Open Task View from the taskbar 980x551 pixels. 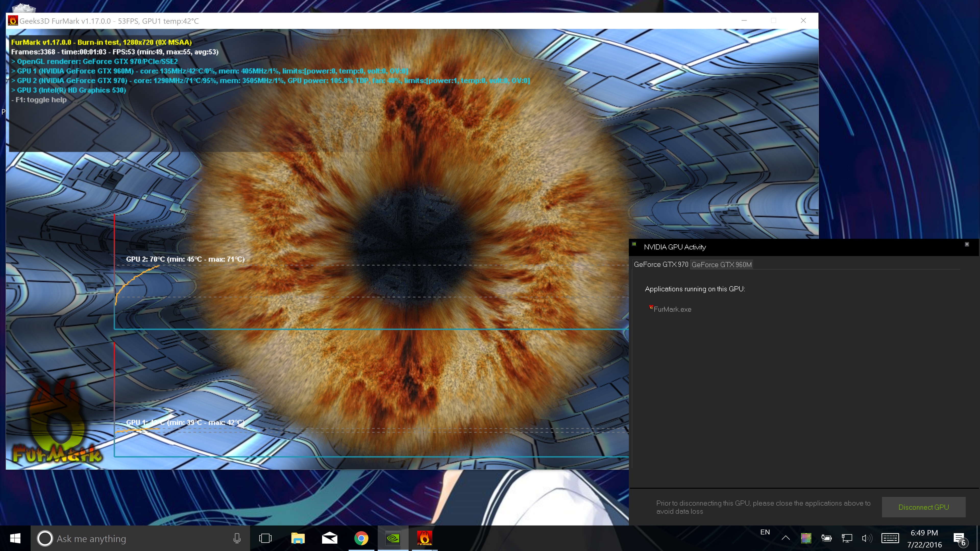265,539
